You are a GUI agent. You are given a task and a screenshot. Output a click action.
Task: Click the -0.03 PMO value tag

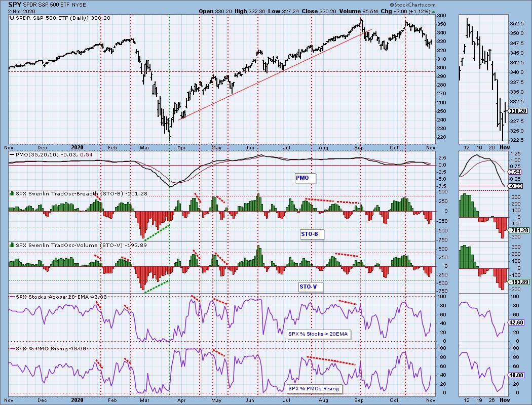[x=516, y=186]
